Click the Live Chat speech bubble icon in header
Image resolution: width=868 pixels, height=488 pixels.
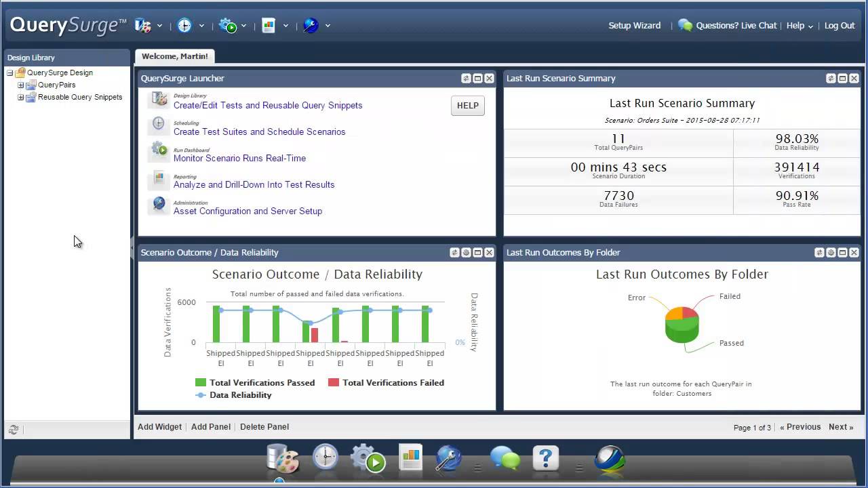tap(685, 26)
